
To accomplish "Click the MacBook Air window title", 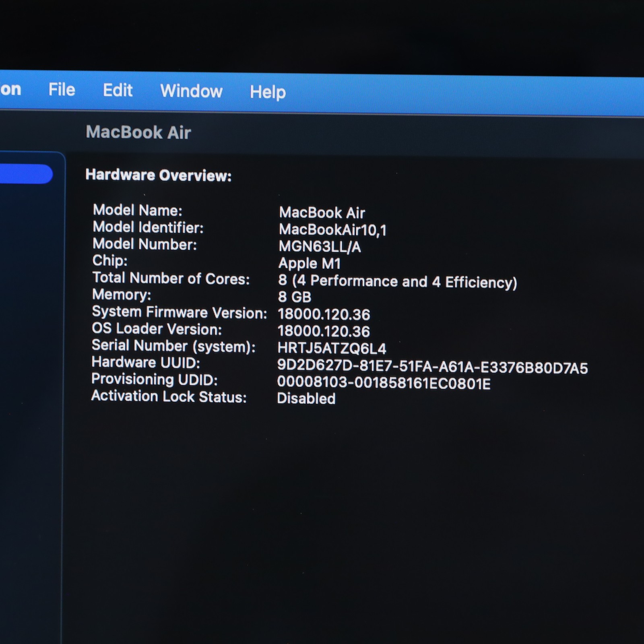I will coord(138,132).
